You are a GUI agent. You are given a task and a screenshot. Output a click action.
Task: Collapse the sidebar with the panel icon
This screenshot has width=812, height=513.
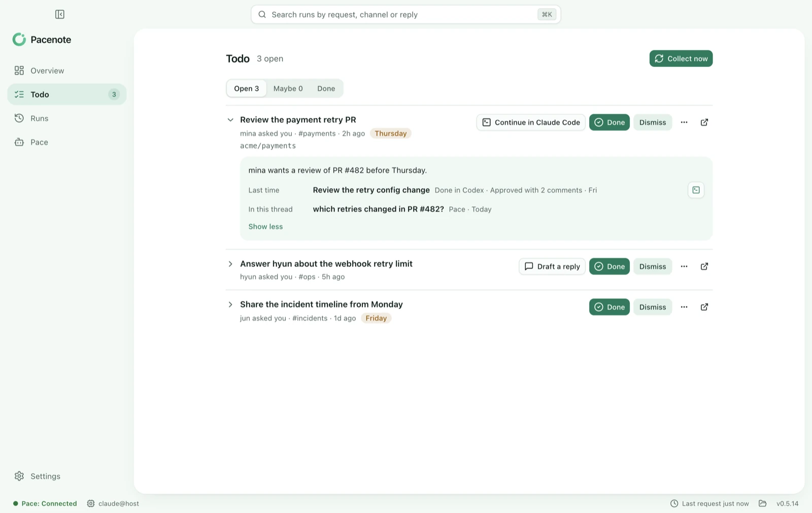click(x=59, y=14)
